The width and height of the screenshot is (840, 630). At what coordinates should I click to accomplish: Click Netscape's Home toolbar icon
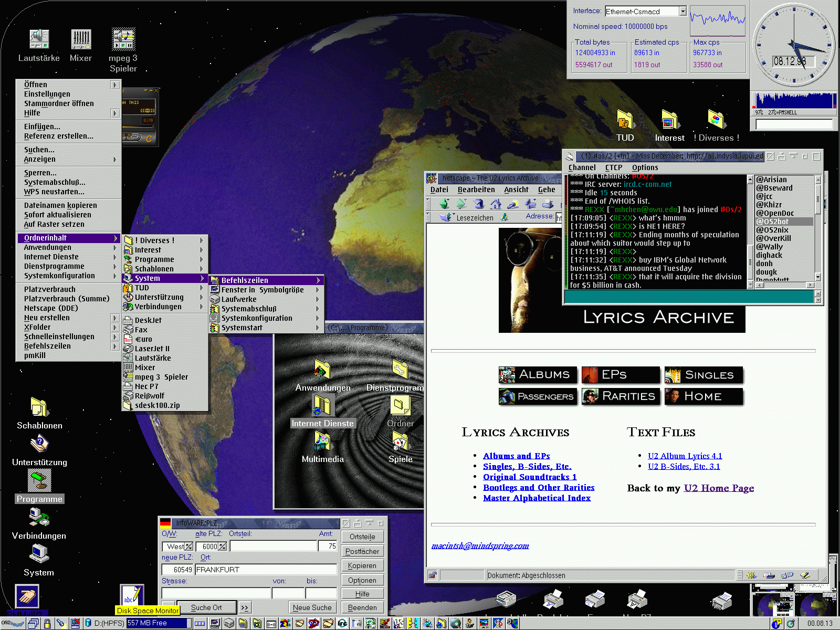pos(496,204)
